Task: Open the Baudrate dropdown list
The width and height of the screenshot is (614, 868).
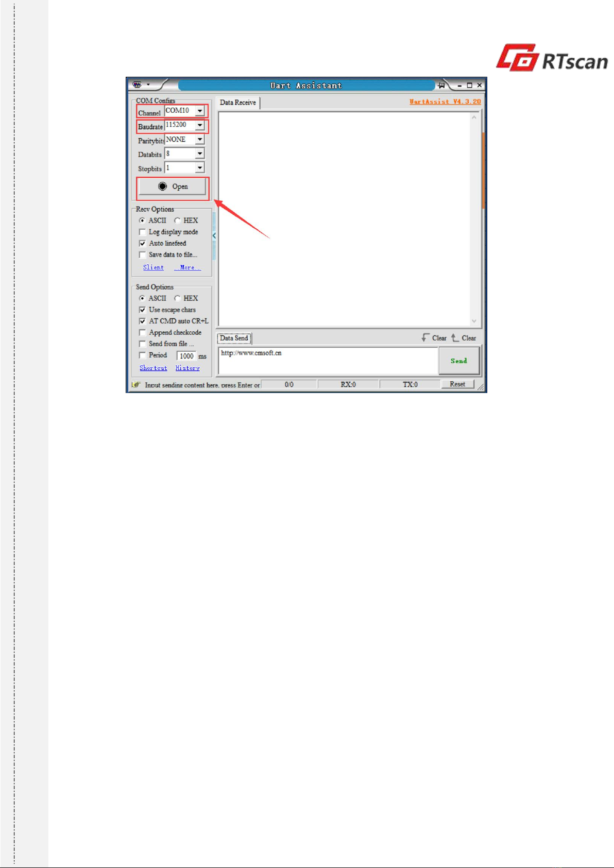Action: (200, 126)
